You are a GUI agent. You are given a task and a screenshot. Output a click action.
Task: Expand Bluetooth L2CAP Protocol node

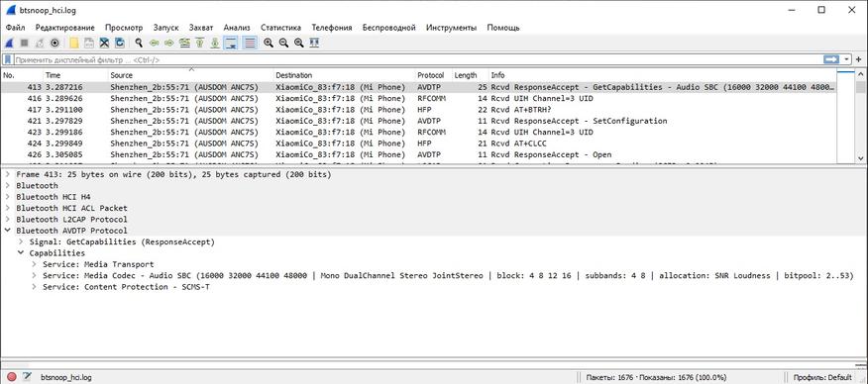pyautogui.click(x=7, y=220)
